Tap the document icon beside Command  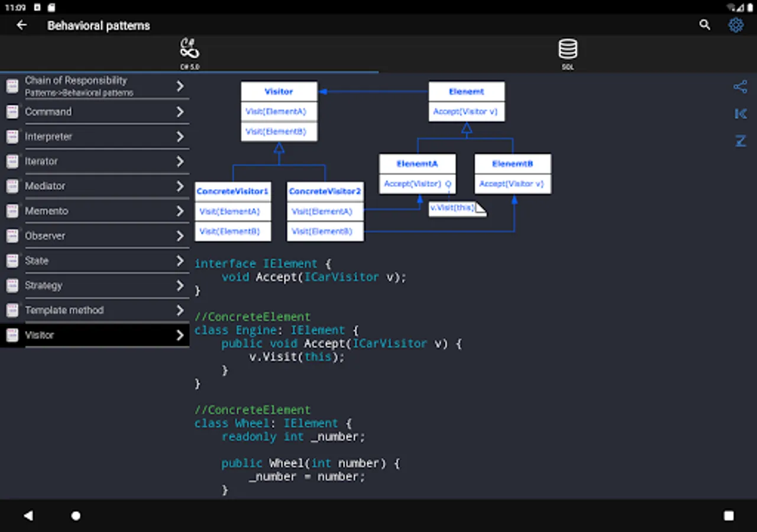point(12,112)
